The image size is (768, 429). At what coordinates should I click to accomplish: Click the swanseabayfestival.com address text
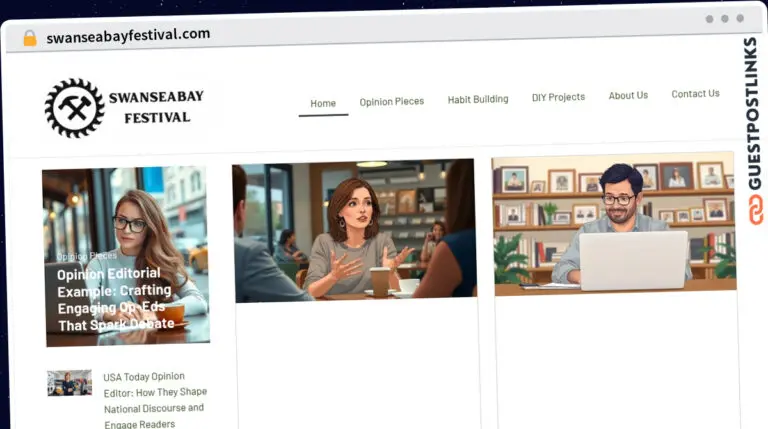pos(128,35)
